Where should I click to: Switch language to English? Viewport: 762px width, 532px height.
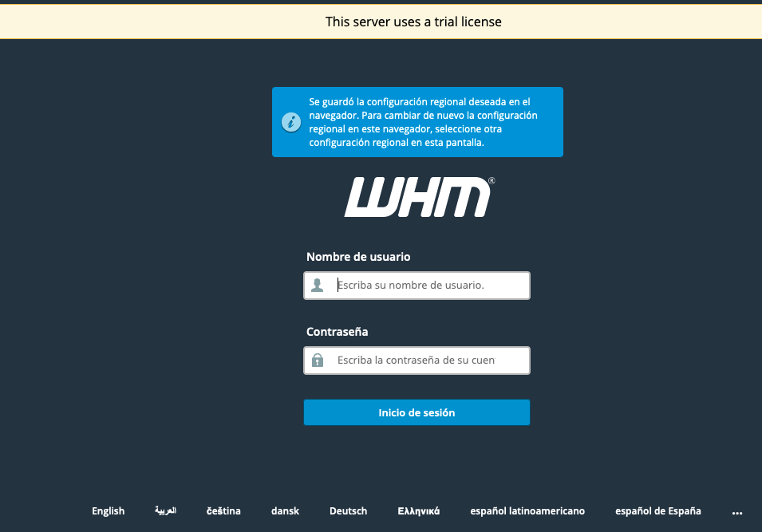click(x=109, y=511)
